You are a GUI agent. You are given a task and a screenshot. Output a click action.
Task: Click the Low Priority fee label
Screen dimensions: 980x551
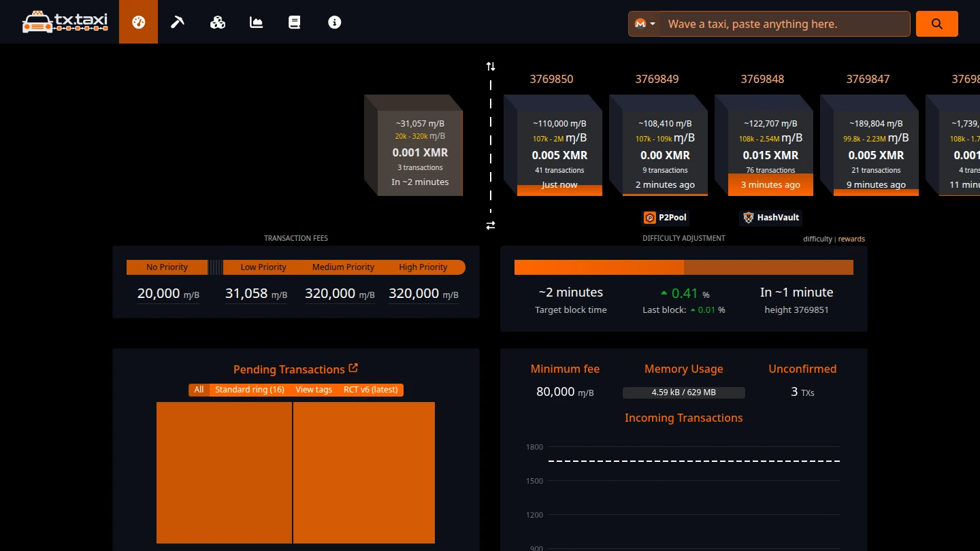point(263,267)
